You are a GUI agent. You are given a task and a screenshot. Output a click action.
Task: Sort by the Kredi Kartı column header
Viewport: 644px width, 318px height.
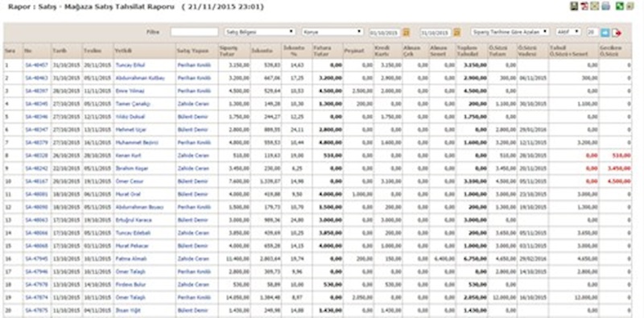(x=382, y=51)
